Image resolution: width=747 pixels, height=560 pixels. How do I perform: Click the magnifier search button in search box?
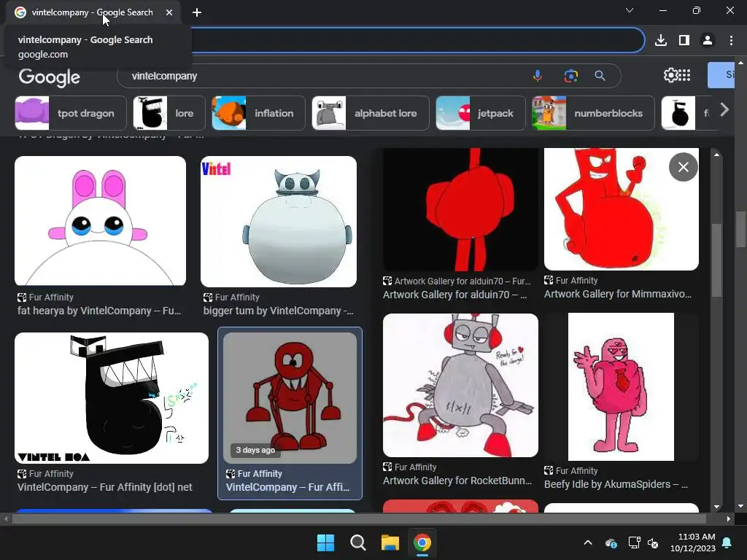600,76
